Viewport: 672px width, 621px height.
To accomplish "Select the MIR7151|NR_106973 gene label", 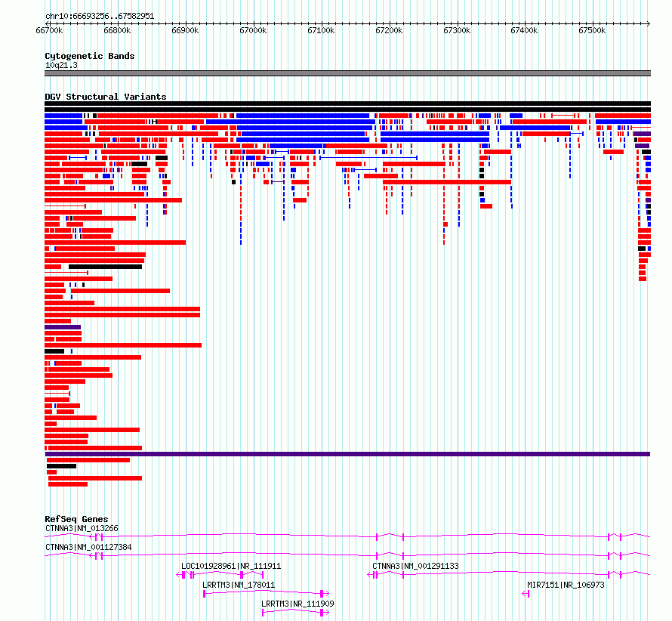I will [x=566, y=585].
